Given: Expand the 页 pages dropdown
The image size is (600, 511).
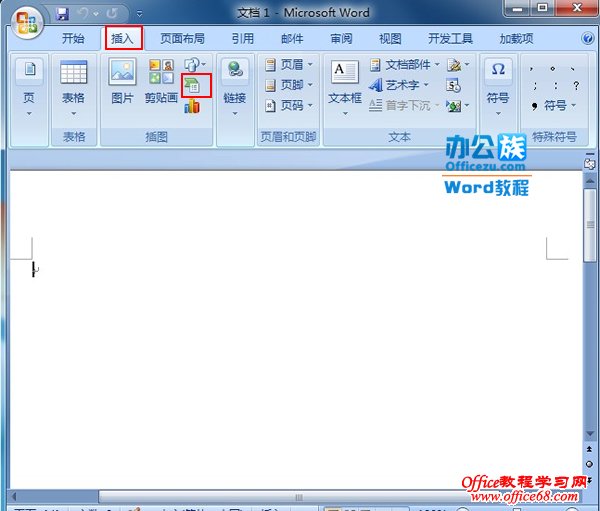Looking at the screenshot, I should click(x=29, y=90).
